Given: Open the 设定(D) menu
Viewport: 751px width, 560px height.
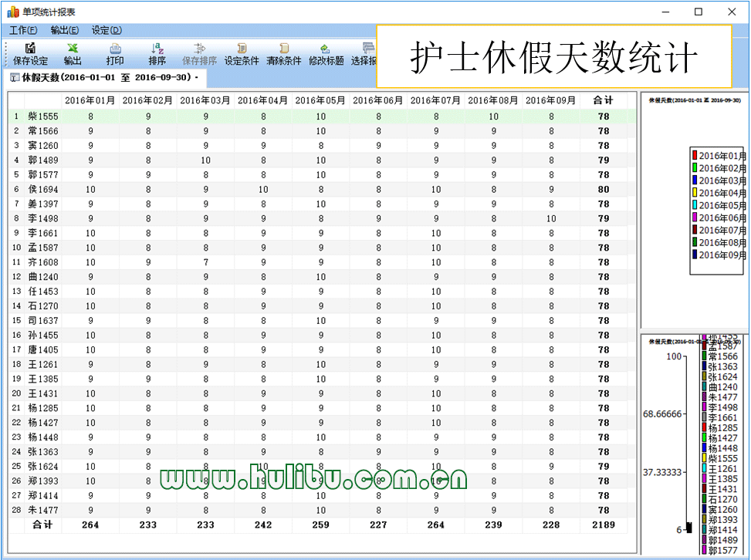Looking at the screenshot, I should [107, 30].
